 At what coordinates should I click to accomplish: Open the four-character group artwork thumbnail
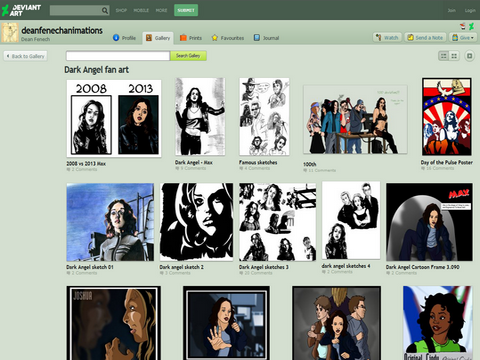(336, 323)
